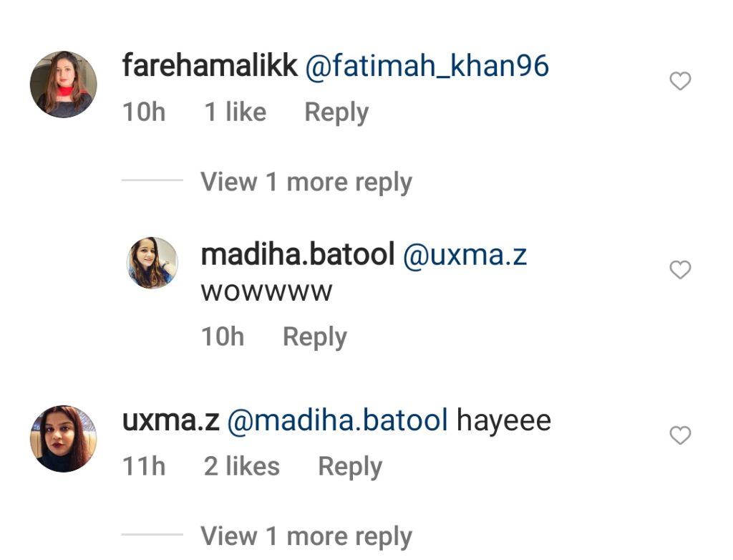Click the farehamalikk username
This screenshot has height=560, width=733.
pos(210,65)
